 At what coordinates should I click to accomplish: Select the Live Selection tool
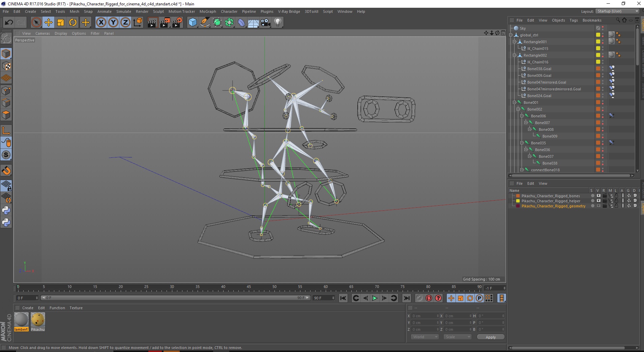click(x=36, y=23)
